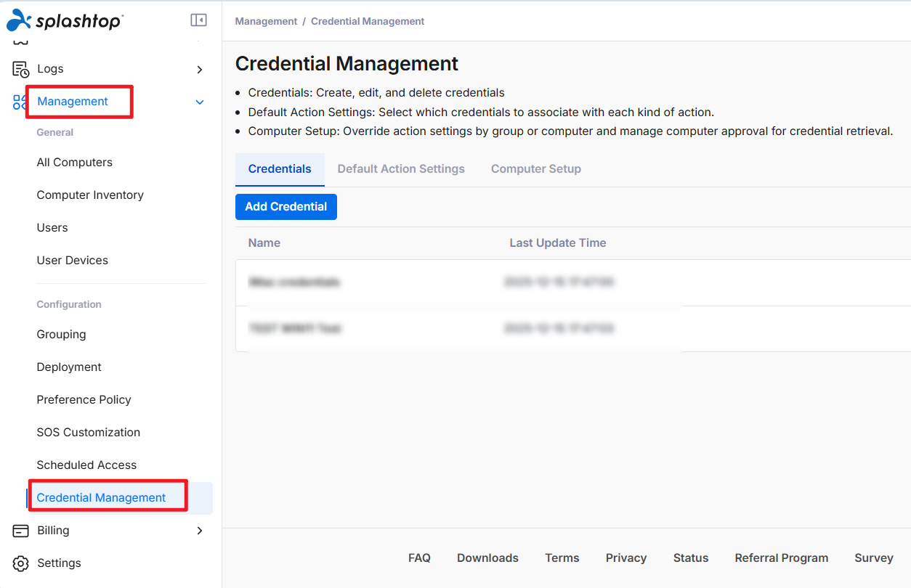Switch to Default Action Settings tab
Viewport: 911px width, 588px height.
401,169
